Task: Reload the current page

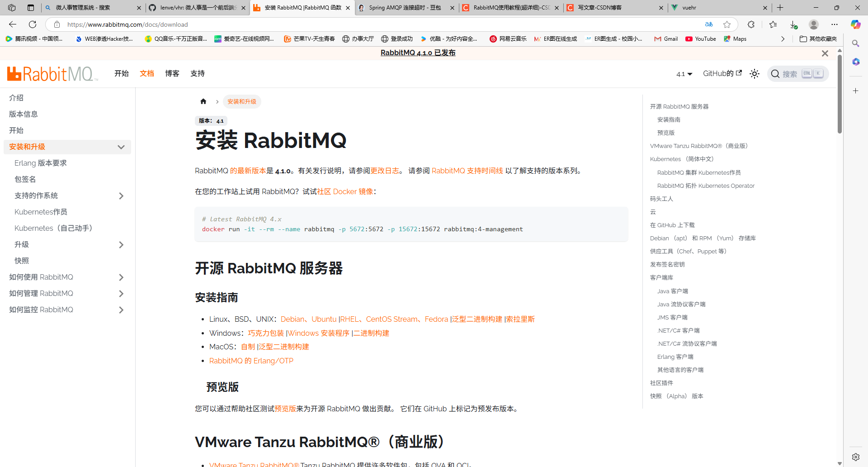Action: pos(33,24)
